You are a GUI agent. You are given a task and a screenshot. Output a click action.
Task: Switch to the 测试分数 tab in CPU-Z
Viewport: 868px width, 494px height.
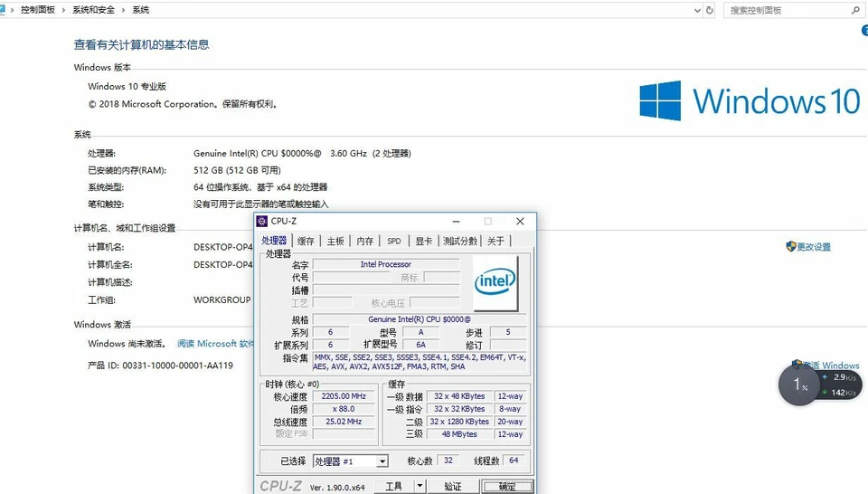pos(459,241)
